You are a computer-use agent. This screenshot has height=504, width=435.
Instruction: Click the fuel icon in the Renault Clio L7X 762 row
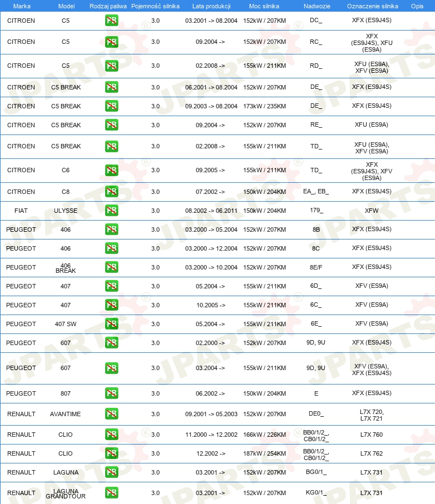pos(112,453)
